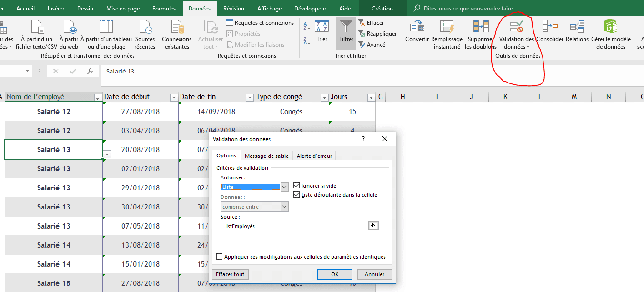Switch to Message de saisie tab
This screenshot has height=292, width=644.
266,156
